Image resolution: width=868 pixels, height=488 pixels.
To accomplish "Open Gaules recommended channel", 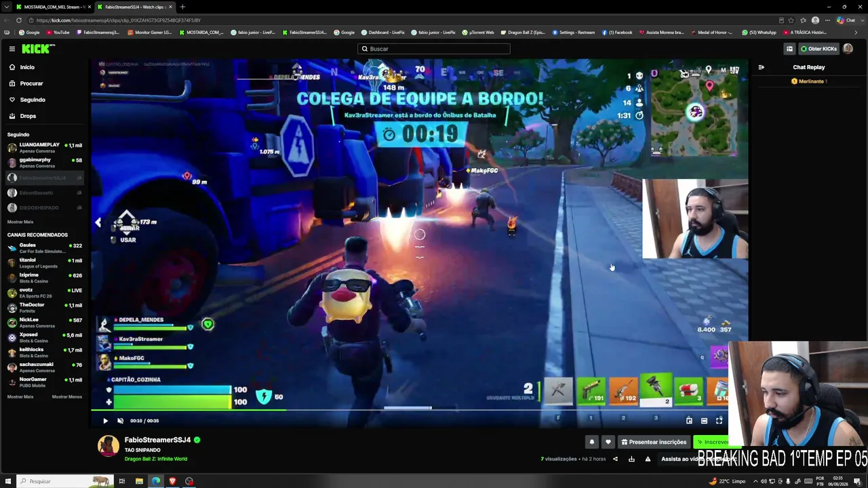I will point(45,248).
